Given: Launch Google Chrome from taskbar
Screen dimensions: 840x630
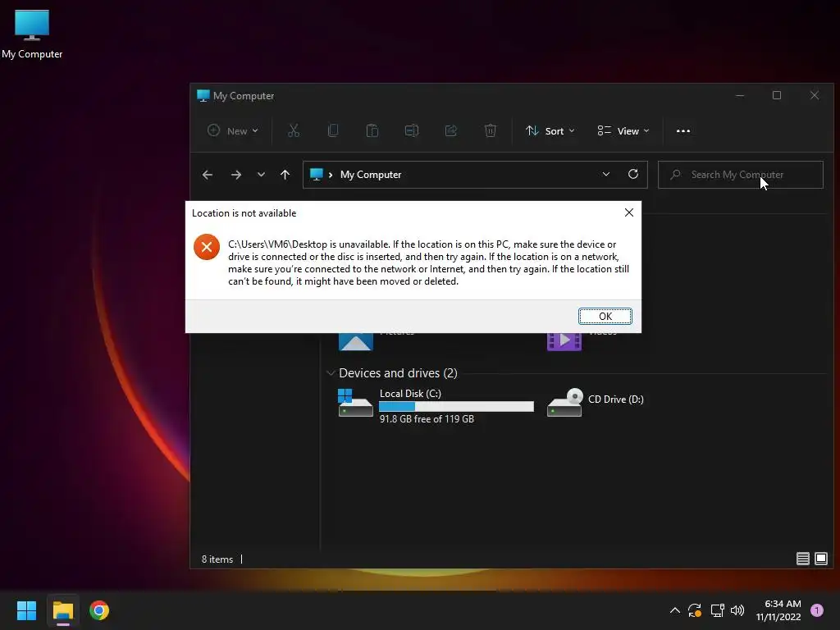Looking at the screenshot, I should 99,610.
